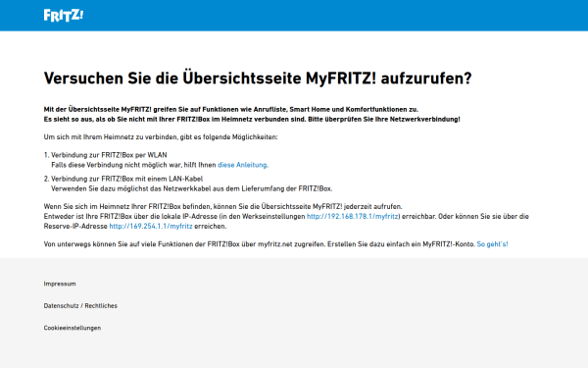Click the text 'Verbindung zur FRITZ!Box mit einem LAN-Kabel'

point(126,179)
